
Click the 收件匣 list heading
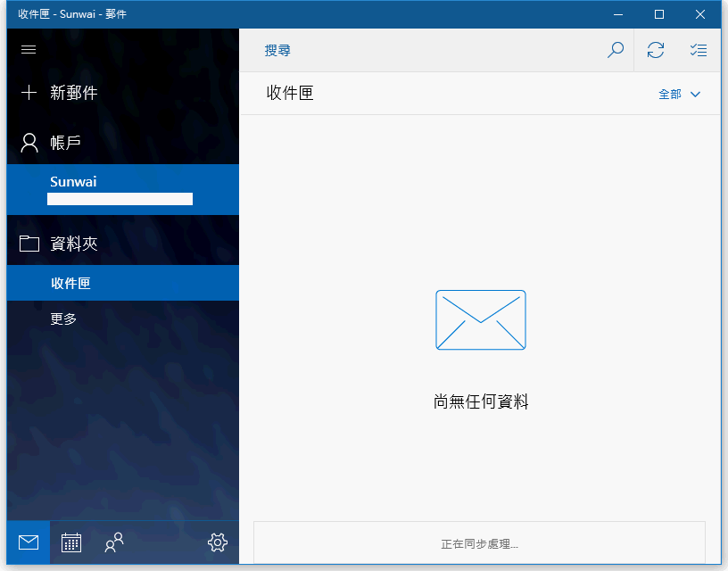click(x=290, y=93)
